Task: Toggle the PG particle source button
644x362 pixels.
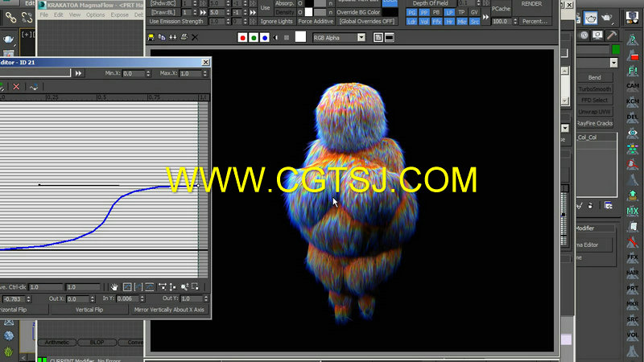Action: [x=411, y=12]
